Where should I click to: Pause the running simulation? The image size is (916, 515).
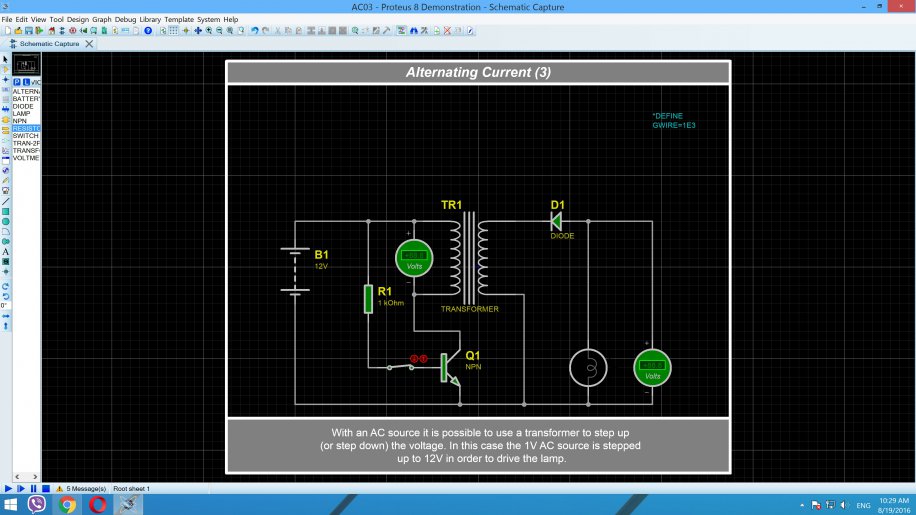click(x=32, y=488)
